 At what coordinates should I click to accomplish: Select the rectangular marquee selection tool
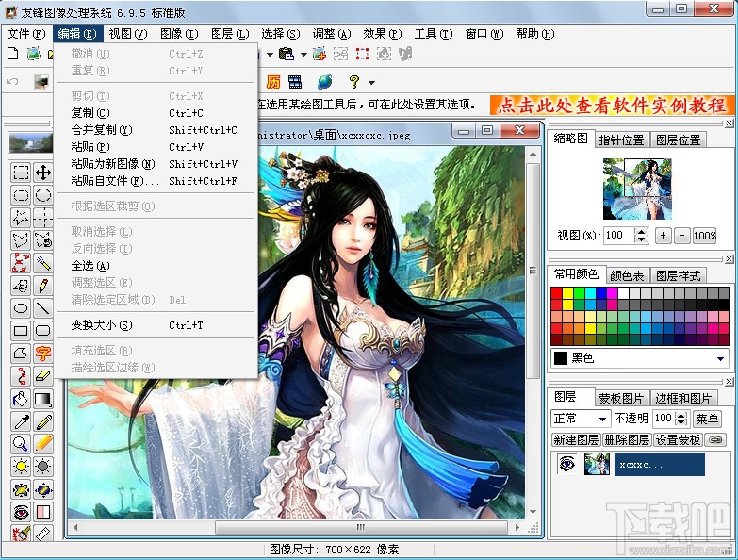21,173
